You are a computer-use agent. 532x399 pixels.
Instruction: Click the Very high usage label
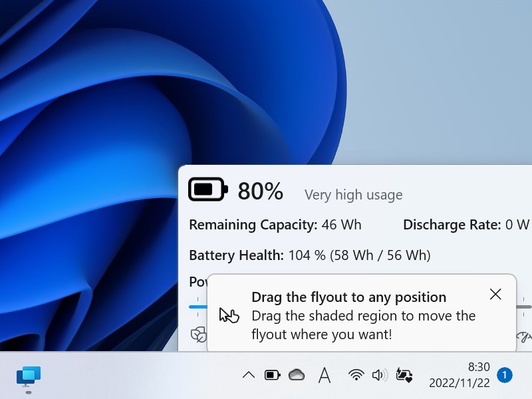click(353, 195)
